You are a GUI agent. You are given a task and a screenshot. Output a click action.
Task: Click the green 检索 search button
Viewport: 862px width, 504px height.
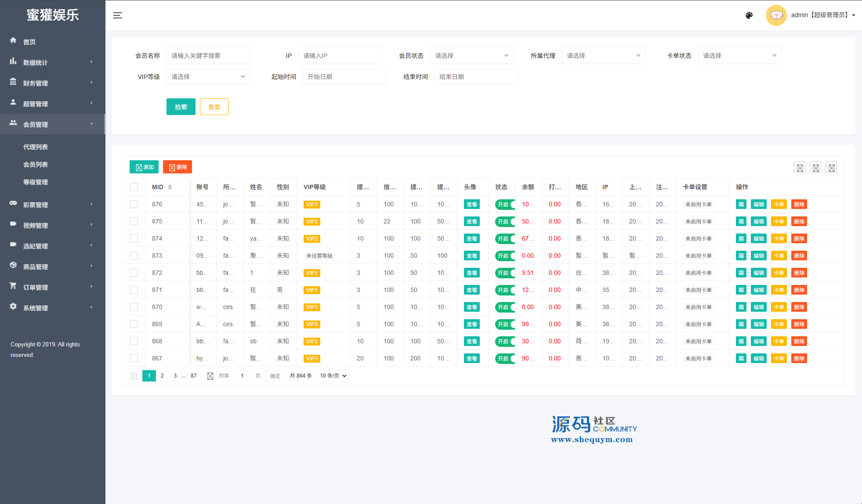[181, 107]
